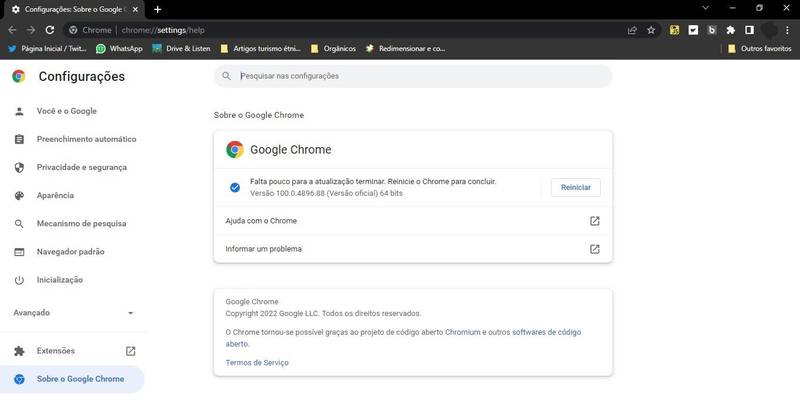Open the Termos de Serviço link
This screenshot has width=800, height=418.
pos(257,362)
